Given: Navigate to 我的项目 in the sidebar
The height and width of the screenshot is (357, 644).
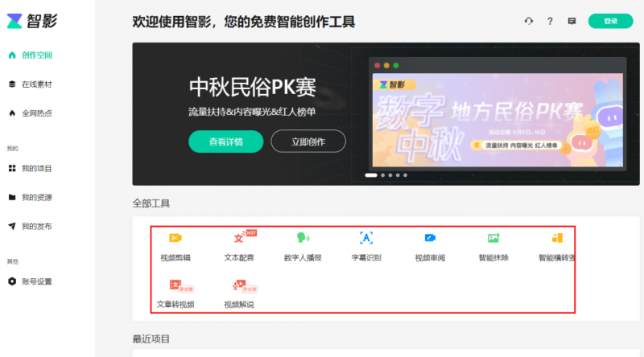Looking at the screenshot, I should 36,168.
